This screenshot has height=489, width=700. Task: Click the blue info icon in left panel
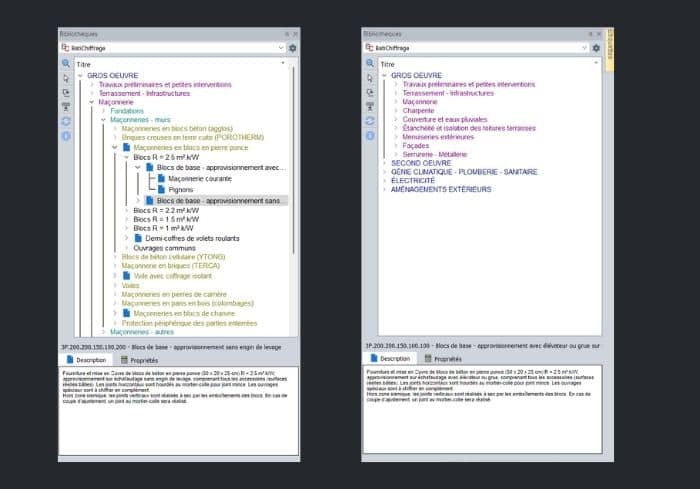pyautogui.click(x=65, y=135)
